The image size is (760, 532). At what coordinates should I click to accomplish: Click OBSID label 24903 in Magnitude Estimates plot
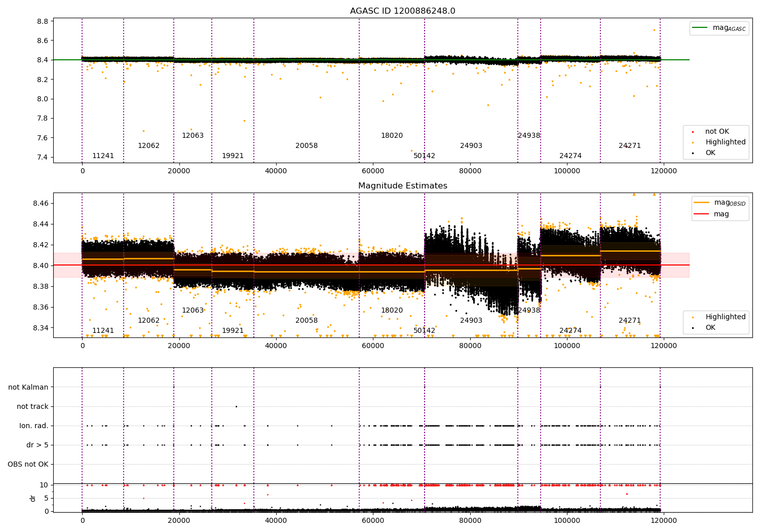click(471, 321)
